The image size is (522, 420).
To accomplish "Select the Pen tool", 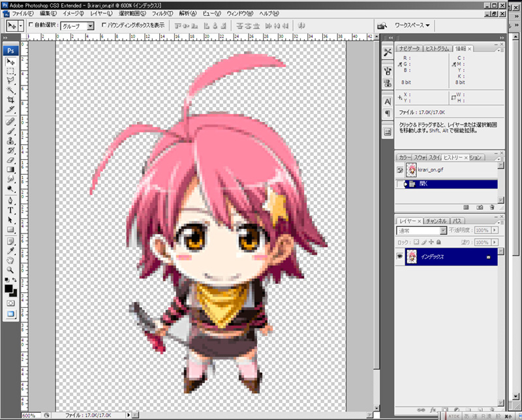I will (x=10, y=201).
